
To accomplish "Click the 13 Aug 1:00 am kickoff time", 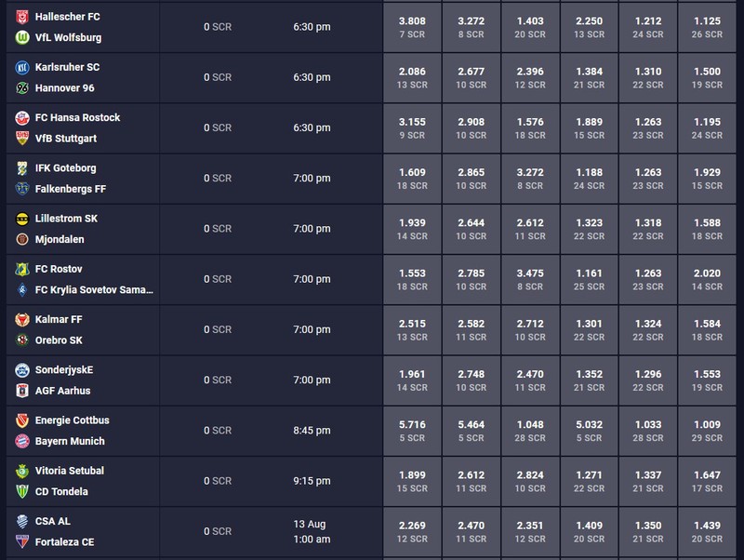I will [312, 531].
